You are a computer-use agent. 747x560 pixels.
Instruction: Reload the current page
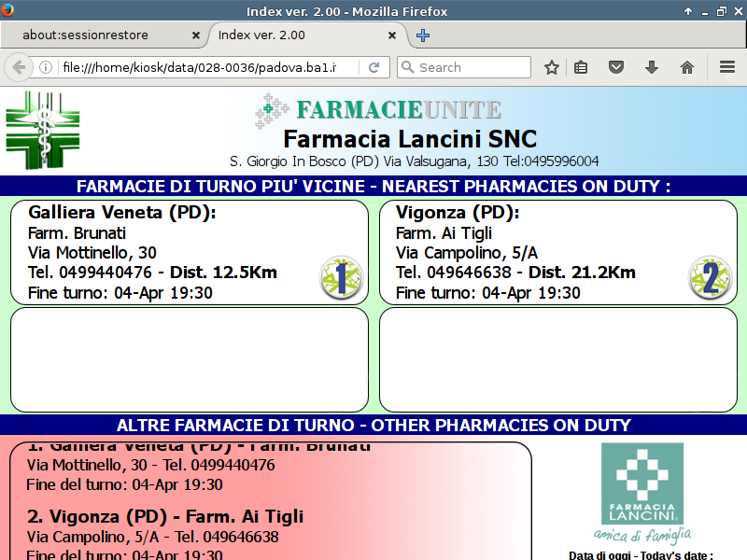[x=373, y=67]
